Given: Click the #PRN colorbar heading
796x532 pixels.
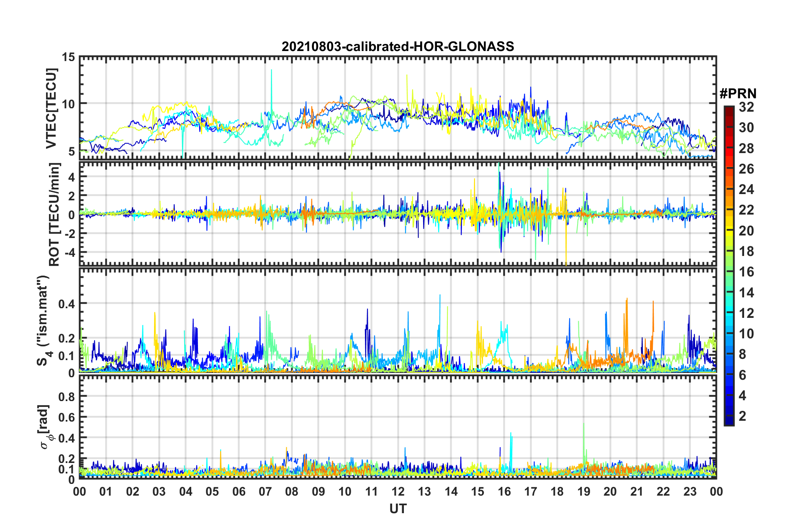Looking at the screenshot, I should 738,94.
